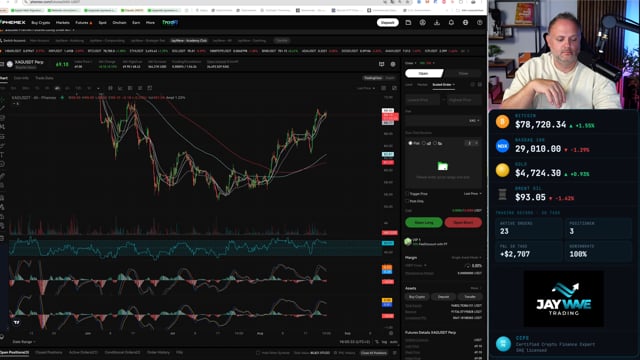Open the user account profile icon

click(422, 23)
